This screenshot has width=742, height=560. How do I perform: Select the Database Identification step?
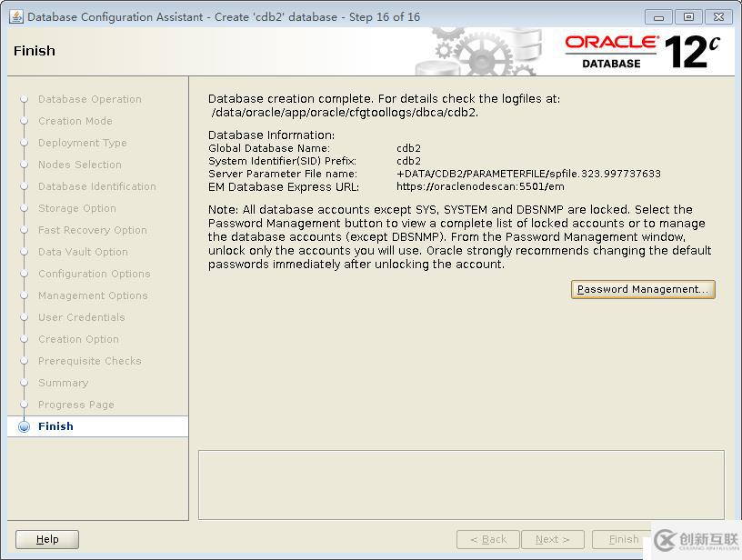[97, 186]
